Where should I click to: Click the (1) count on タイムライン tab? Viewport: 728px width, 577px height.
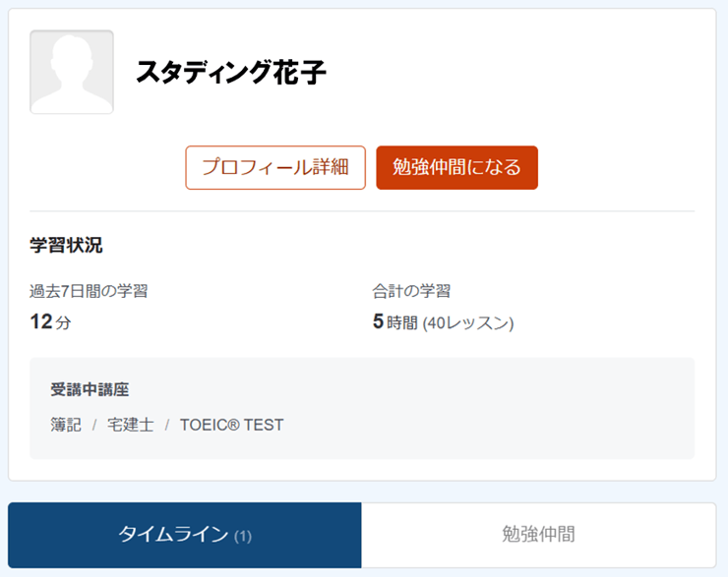pos(243,536)
